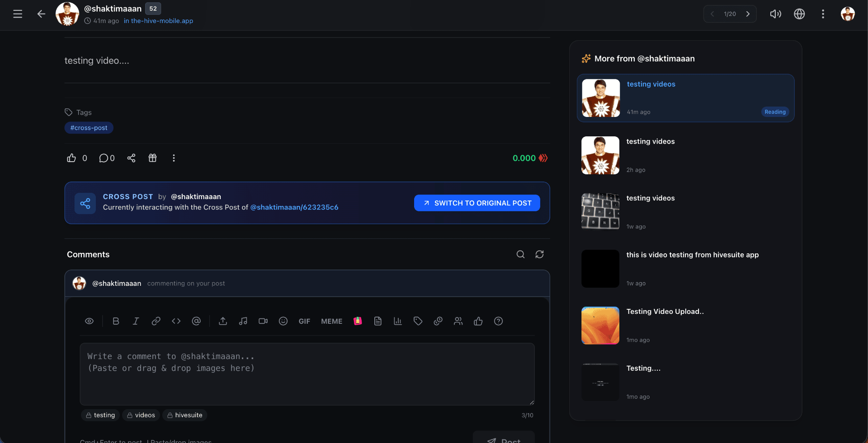
Task: Open language globe menu
Action: 799,14
